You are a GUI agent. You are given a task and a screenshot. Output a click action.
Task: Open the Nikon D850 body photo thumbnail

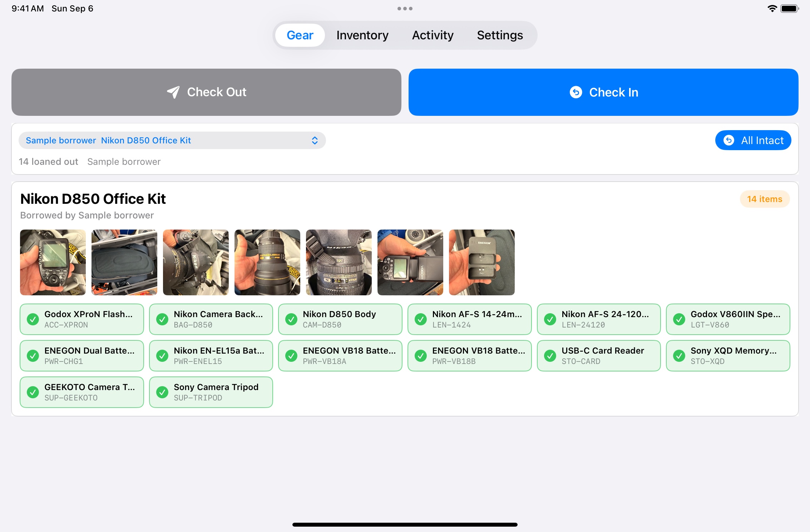[x=196, y=262]
